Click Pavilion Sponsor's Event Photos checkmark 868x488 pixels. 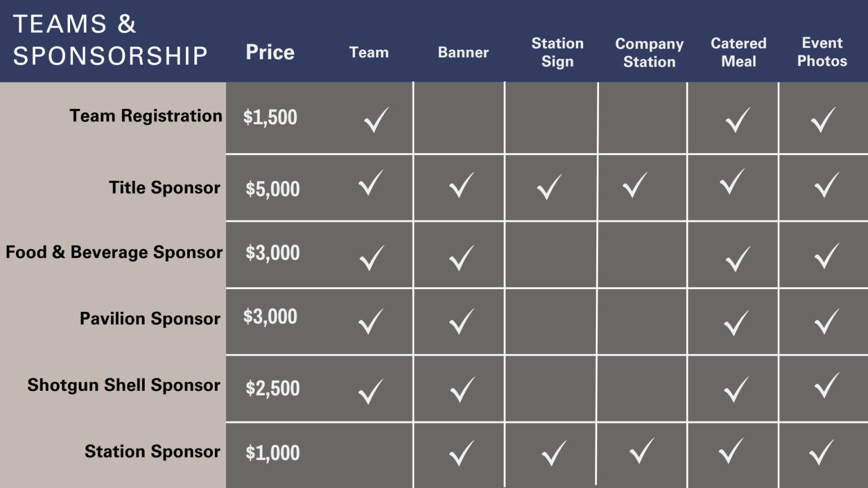[827, 321]
